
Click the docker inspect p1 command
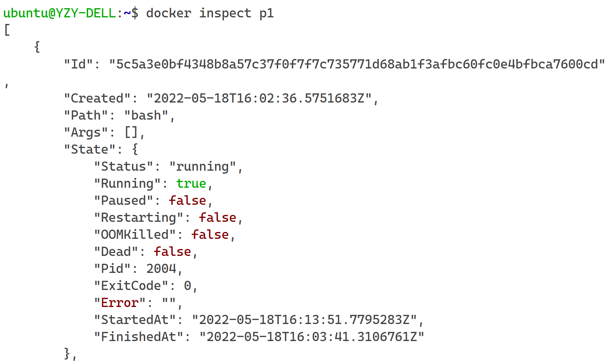click(210, 13)
